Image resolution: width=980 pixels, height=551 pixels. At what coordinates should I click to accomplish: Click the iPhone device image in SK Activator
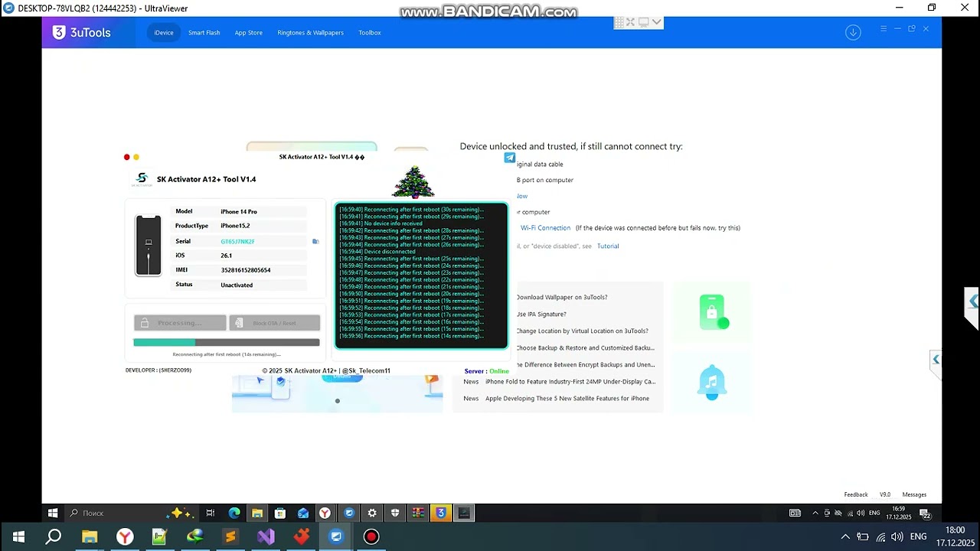point(149,245)
